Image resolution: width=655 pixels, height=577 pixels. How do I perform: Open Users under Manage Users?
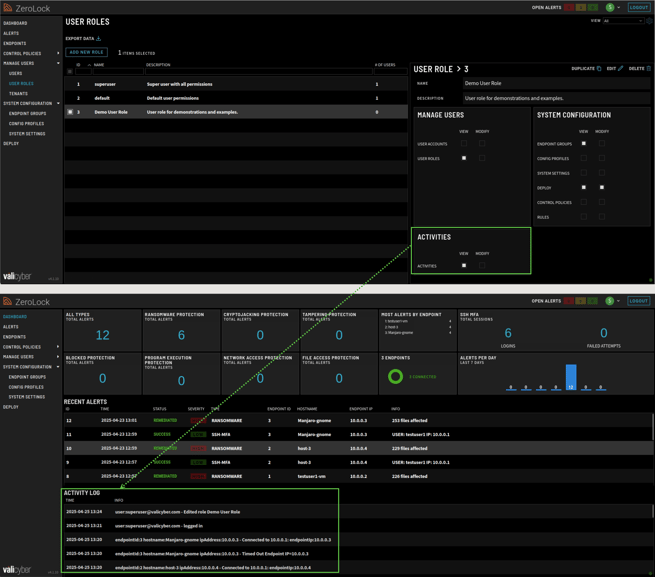coord(15,74)
